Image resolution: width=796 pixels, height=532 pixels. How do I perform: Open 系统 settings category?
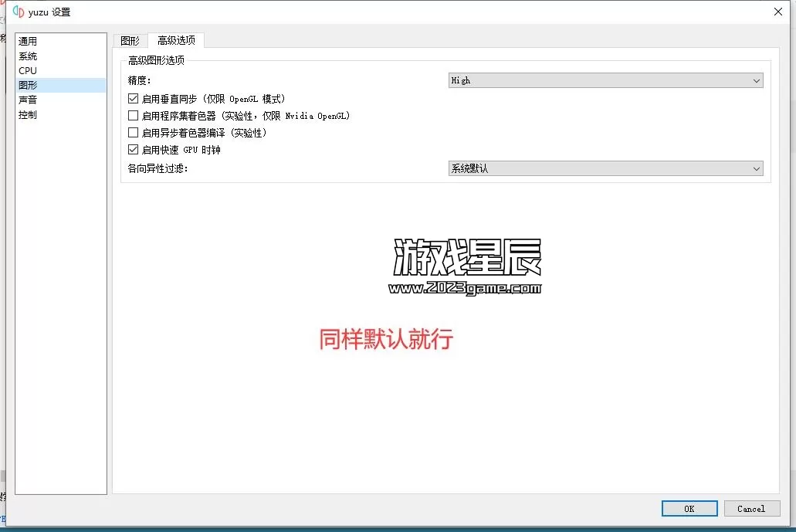(28, 56)
